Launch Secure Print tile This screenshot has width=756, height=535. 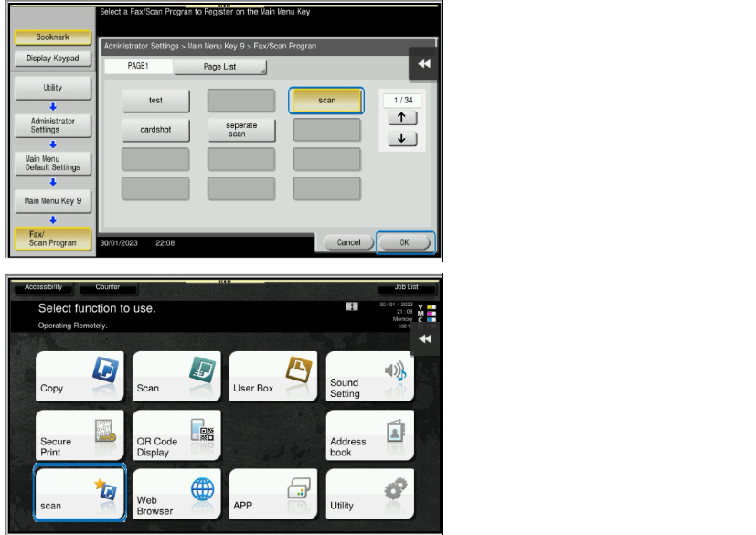click(80, 435)
